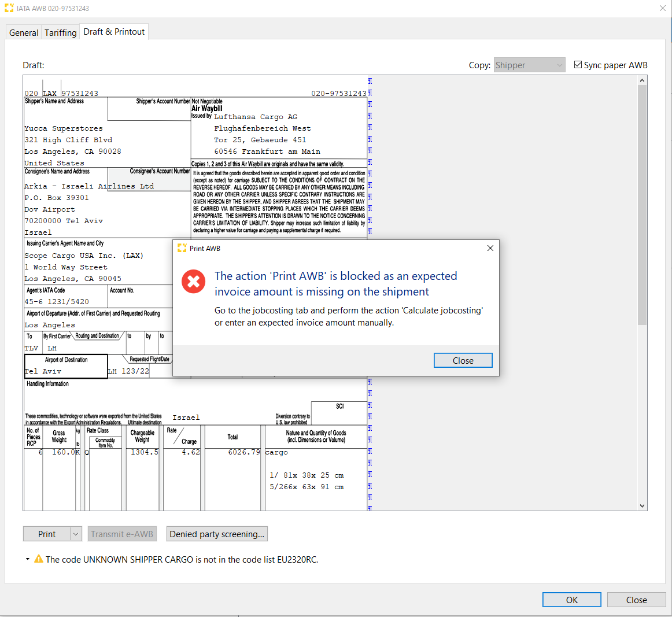Click the disabled Transmit e-AWB button

(x=122, y=534)
